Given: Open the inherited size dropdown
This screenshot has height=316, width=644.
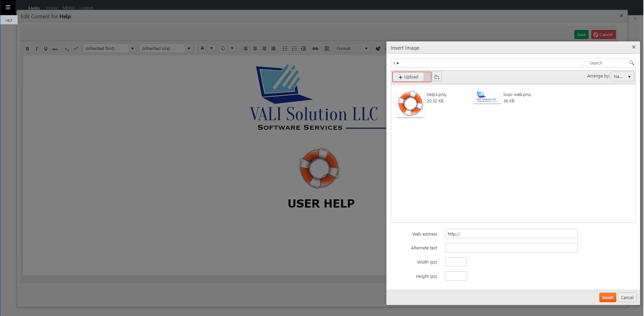Looking at the screenshot, I should 166,48.
